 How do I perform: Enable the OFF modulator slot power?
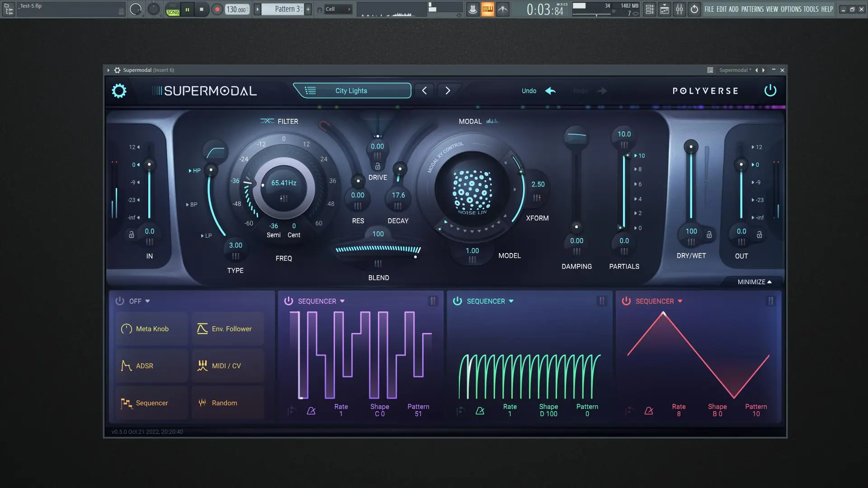click(x=119, y=301)
